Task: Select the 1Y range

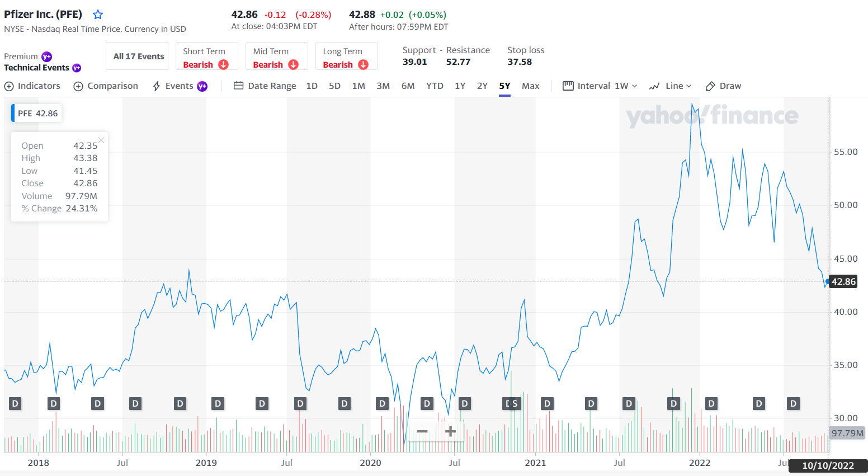Action: click(460, 86)
